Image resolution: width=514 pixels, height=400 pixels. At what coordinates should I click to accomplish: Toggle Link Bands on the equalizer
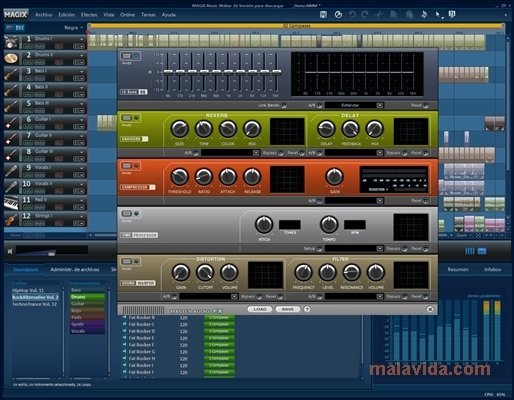click(284, 105)
